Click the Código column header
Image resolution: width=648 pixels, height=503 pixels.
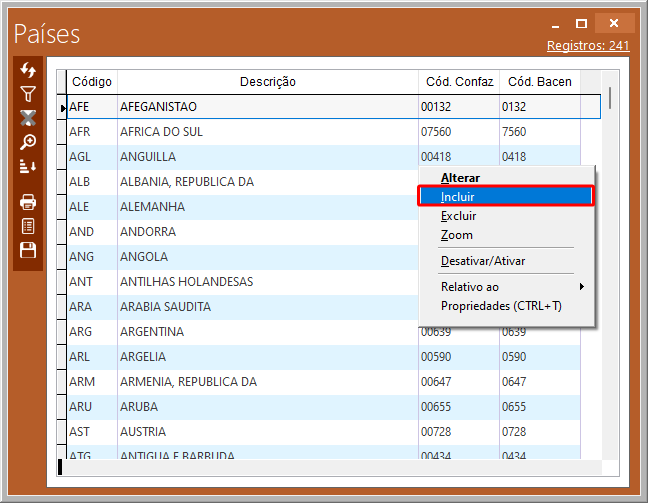(x=92, y=82)
